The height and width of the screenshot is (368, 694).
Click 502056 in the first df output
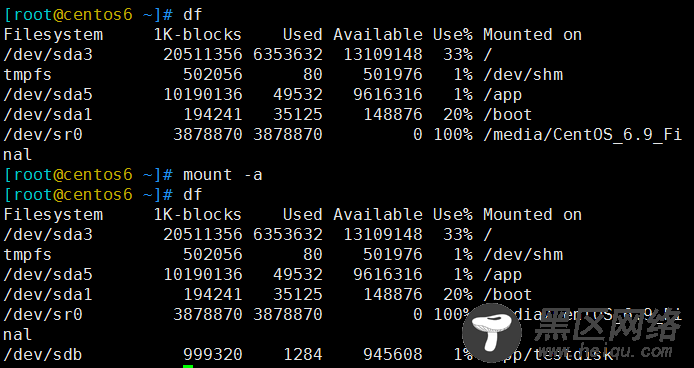coord(213,74)
